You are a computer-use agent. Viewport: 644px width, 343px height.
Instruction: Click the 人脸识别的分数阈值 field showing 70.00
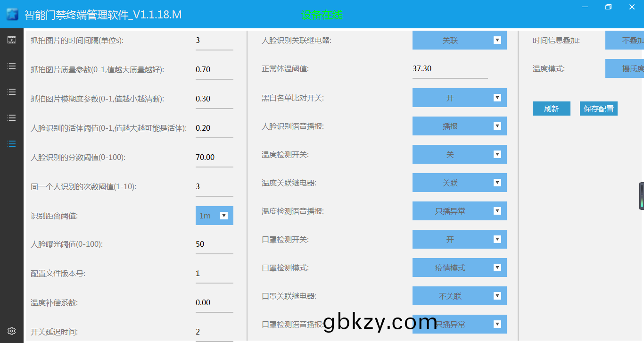click(214, 158)
